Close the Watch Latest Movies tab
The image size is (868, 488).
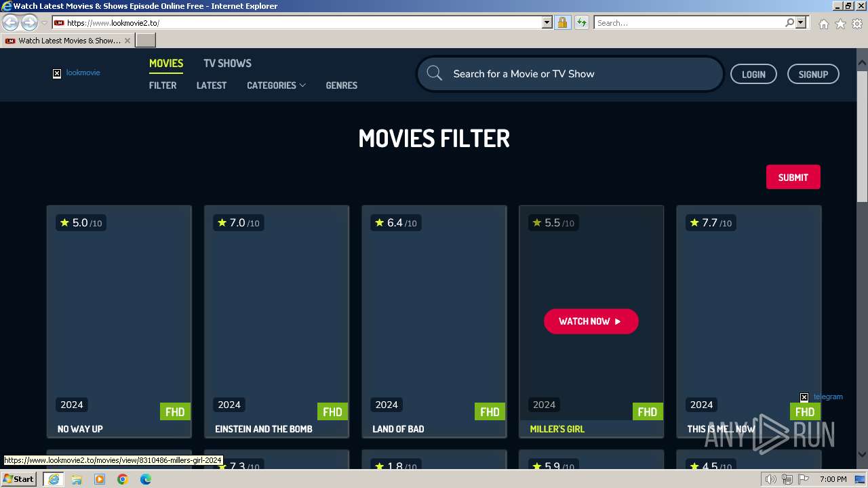coord(127,41)
